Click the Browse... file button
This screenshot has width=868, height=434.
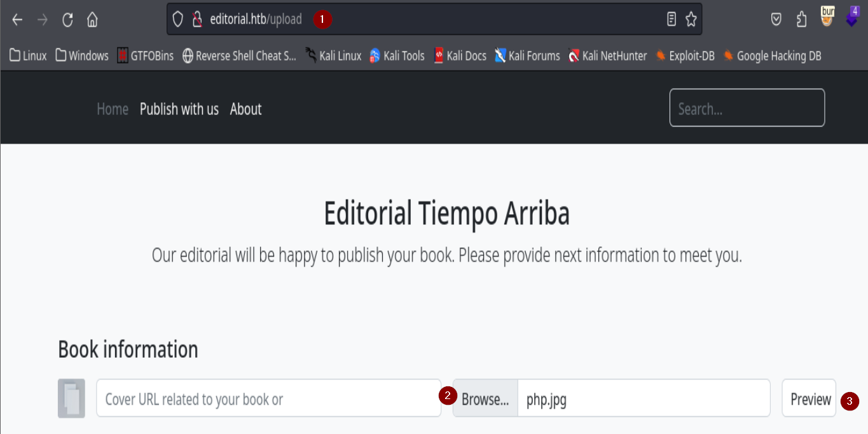coord(485,399)
